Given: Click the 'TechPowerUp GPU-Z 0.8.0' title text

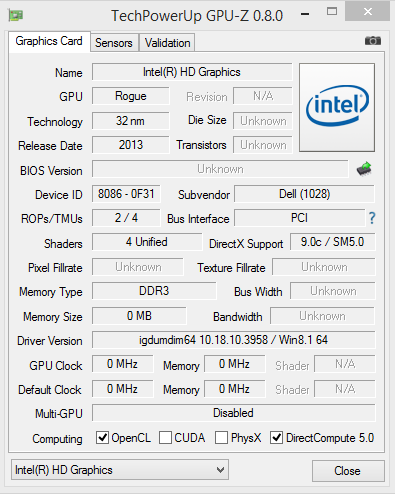Looking at the screenshot, I should [x=197, y=16].
